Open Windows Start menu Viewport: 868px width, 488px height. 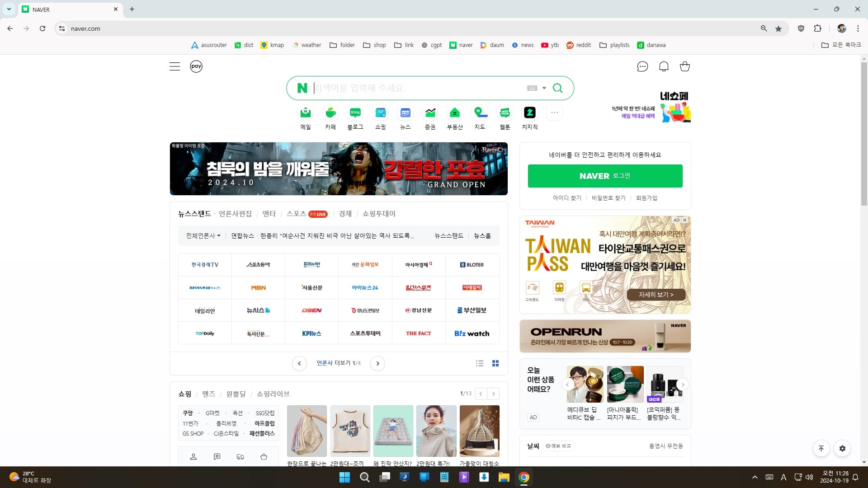[344, 477]
